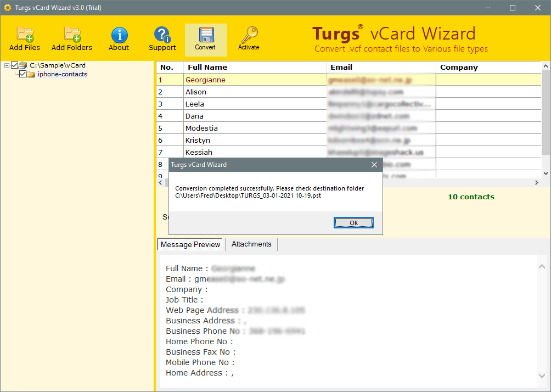The height and width of the screenshot is (392, 551).
Task: Select the Dana contact row
Action: tap(348, 116)
